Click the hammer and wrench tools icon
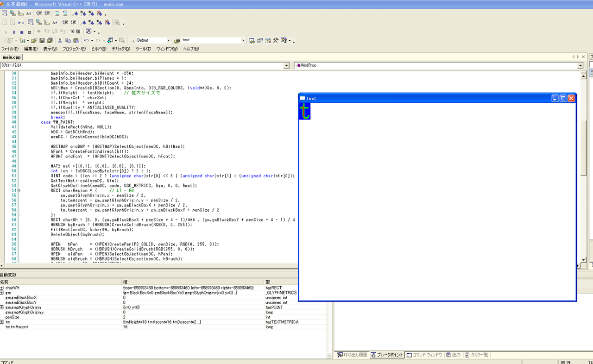 pyautogui.click(x=275, y=41)
